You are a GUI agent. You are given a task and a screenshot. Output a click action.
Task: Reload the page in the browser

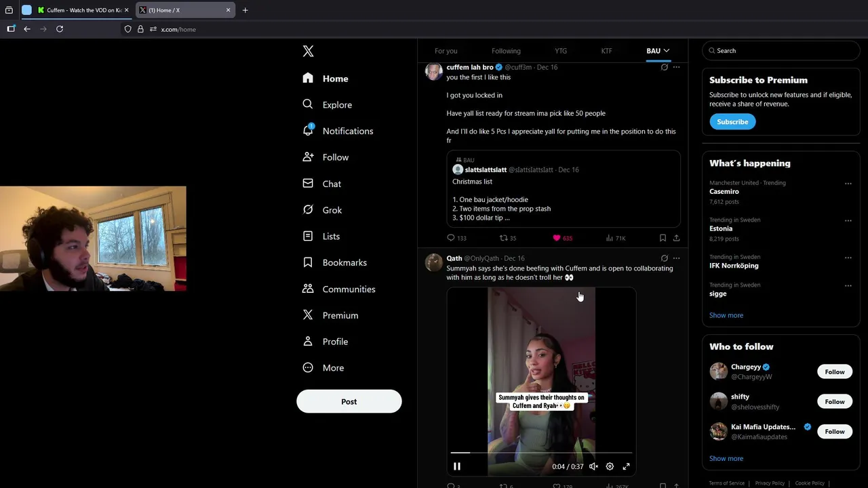pyautogui.click(x=60, y=29)
